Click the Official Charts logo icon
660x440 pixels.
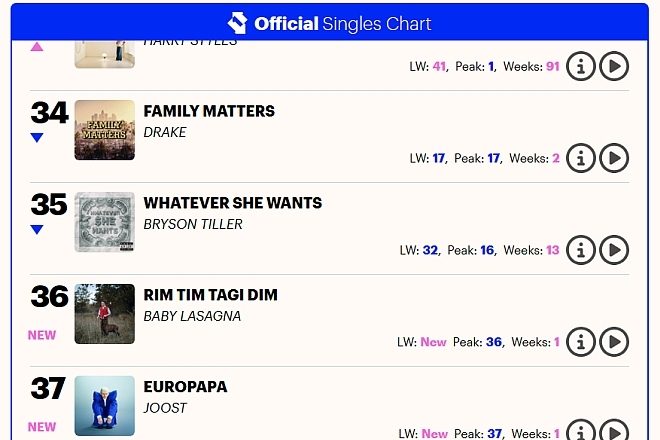pos(237,23)
